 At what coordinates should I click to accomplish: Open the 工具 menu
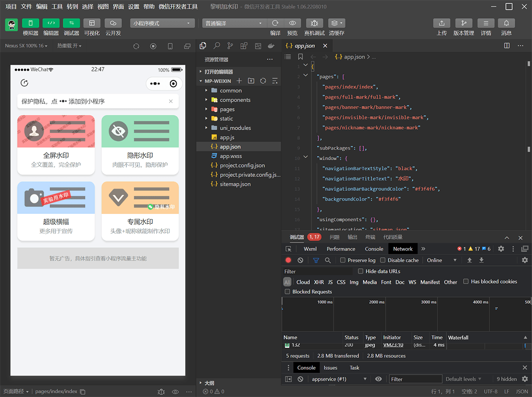[x=57, y=6]
